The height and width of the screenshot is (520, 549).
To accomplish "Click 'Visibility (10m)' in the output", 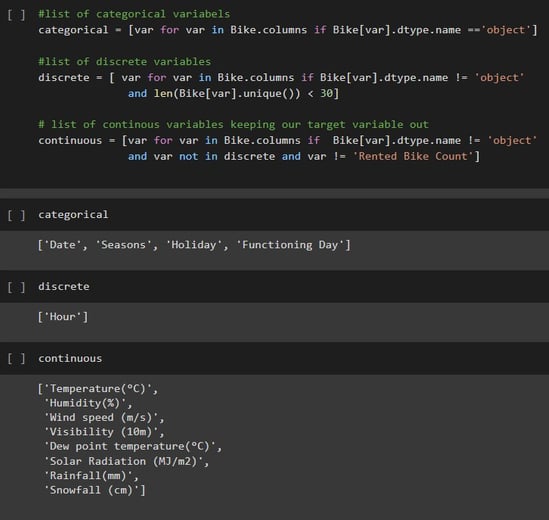I will 101,432.
